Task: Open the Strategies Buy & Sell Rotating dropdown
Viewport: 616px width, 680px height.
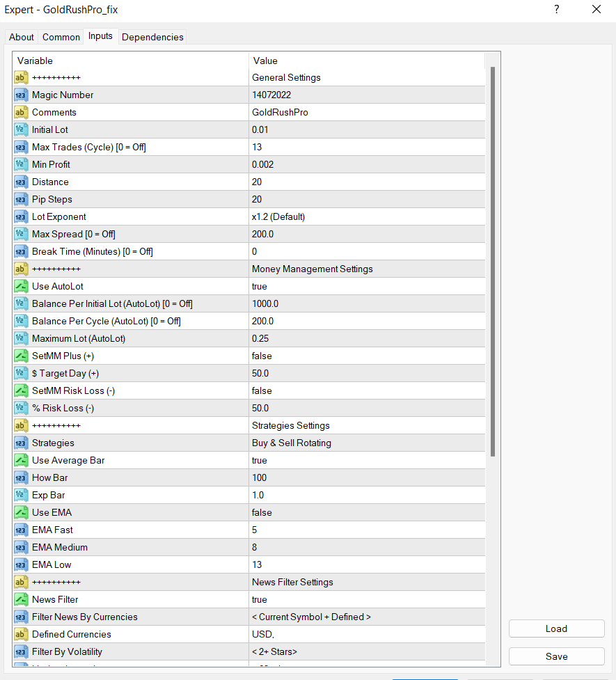Action: [367, 443]
